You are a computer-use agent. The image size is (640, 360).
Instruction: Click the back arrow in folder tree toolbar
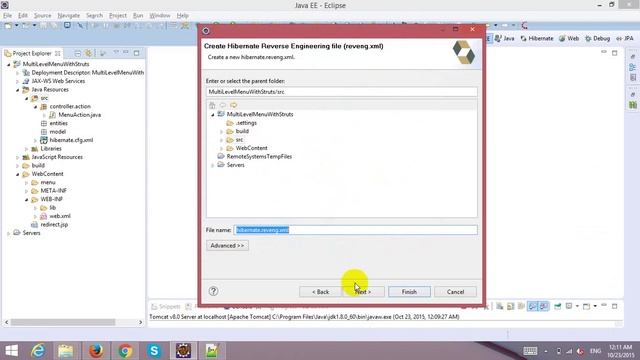click(x=223, y=105)
